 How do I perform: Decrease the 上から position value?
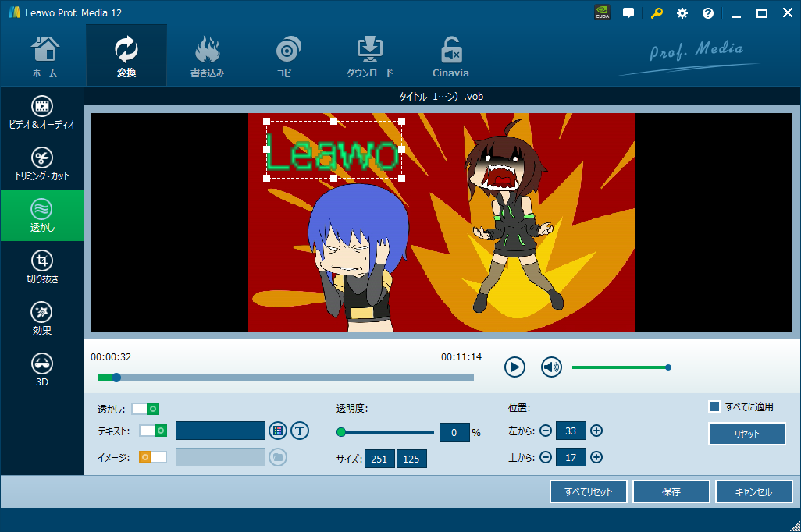pyautogui.click(x=546, y=457)
